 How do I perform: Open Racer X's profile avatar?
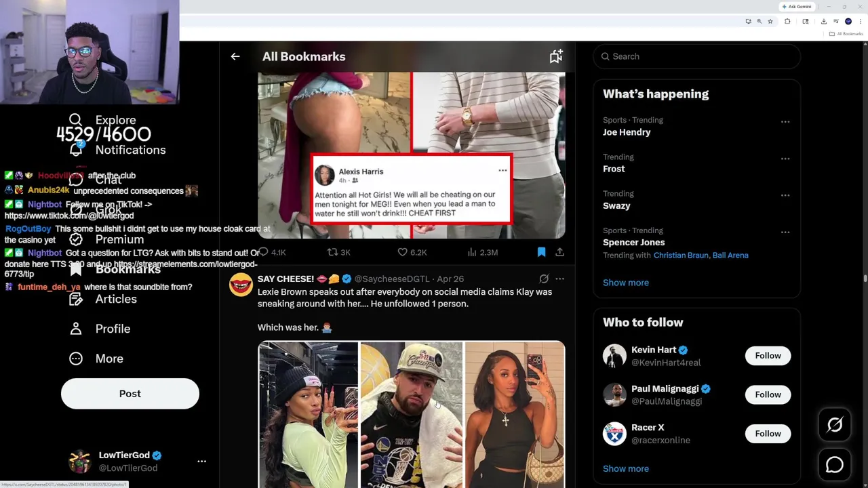(x=614, y=434)
